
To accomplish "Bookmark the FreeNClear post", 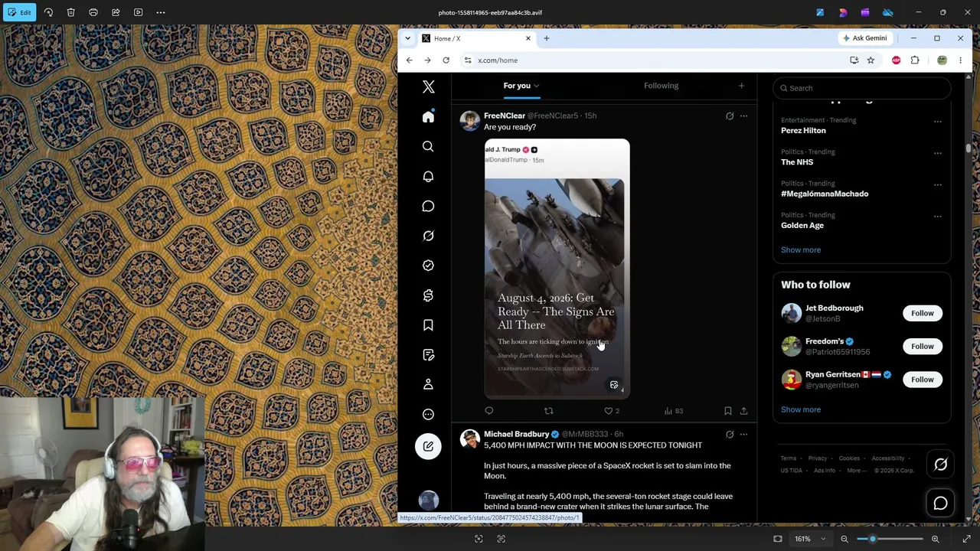I will [x=727, y=411].
